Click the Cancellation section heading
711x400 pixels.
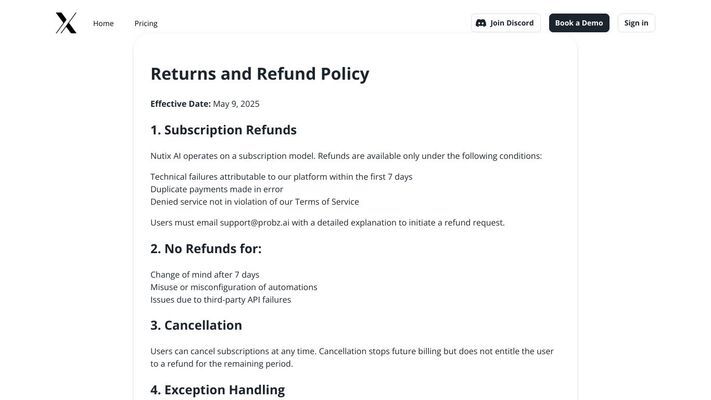click(x=196, y=325)
